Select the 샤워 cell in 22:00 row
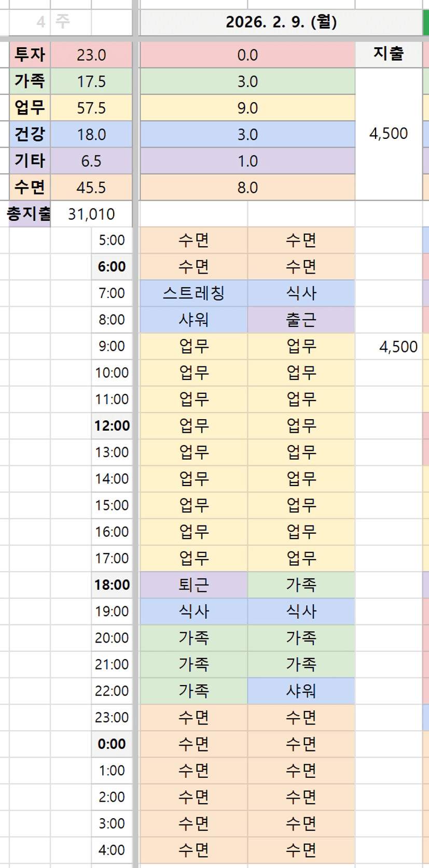Viewport: 429px width, 868px height. [301, 691]
